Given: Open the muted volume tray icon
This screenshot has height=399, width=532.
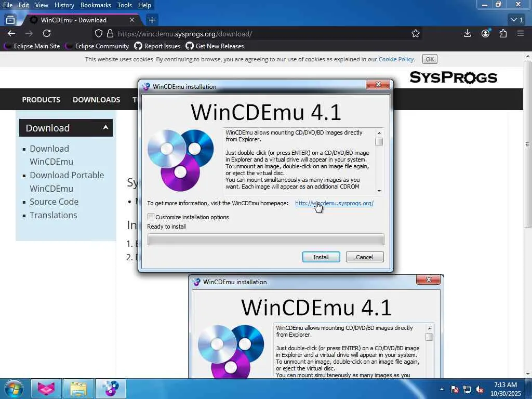Looking at the screenshot, I should (x=480, y=389).
